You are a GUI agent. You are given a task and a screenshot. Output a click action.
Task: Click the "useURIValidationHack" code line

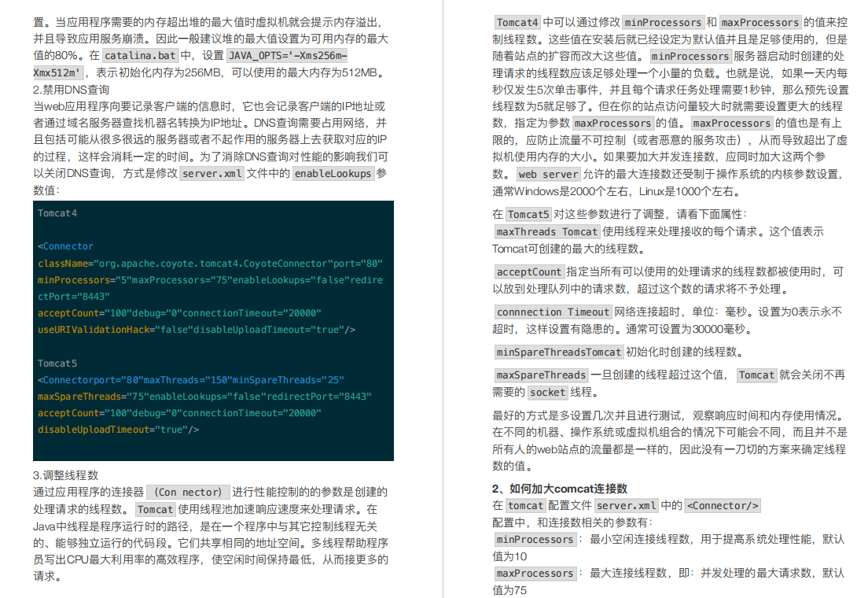[x=197, y=330]
